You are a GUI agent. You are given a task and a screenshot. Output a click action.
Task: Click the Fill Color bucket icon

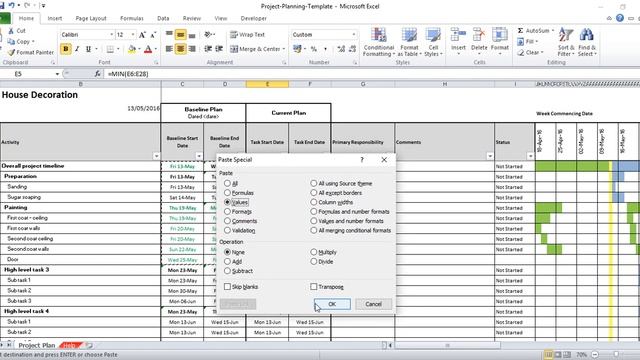click(x=131, y=49)
